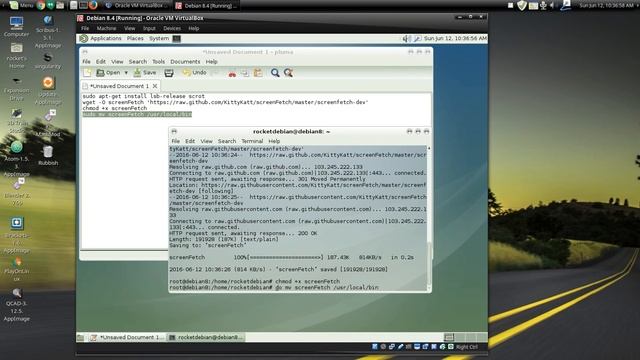Click the host panel shield security icon

click(522, 5)
